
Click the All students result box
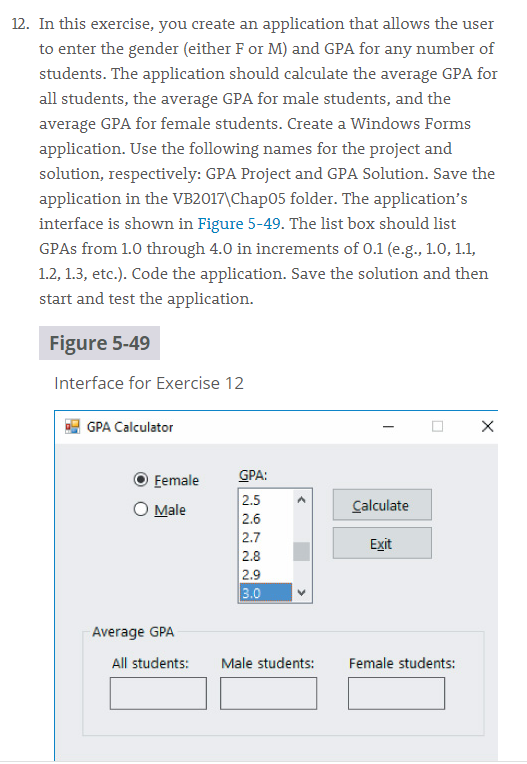(x=158, y=693)
